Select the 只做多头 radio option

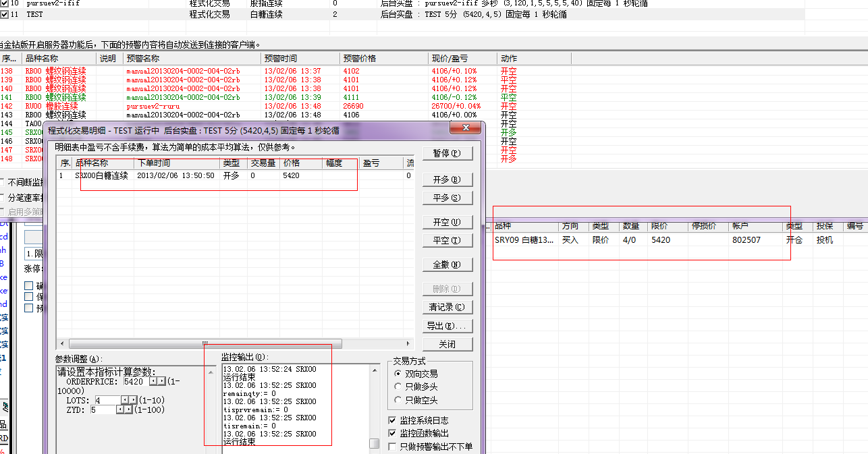click(x=398, y=387)
